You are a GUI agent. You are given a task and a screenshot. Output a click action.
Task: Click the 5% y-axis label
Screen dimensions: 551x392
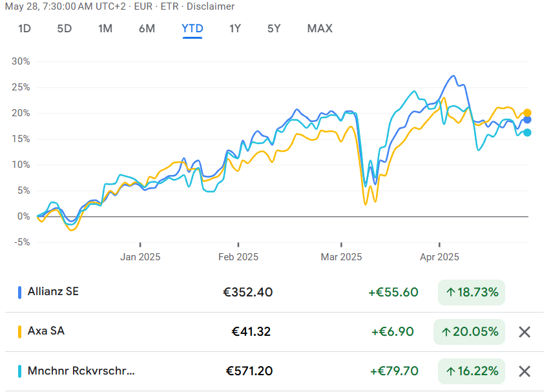pos(23,191)
